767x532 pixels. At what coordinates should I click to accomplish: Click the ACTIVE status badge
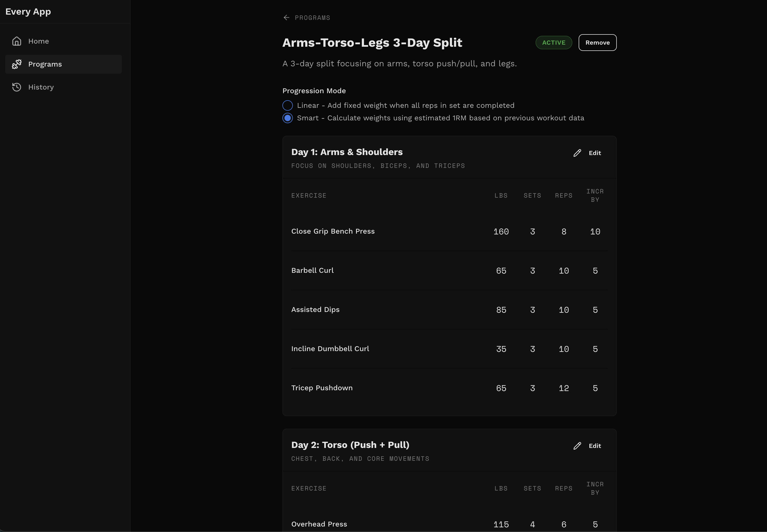(x=554, y=43)
